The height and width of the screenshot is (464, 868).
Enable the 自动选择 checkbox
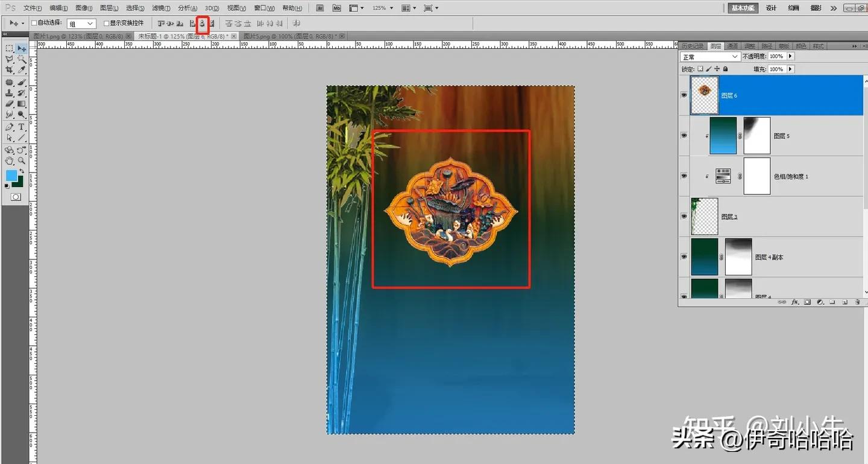pyautogui.click(x=34, y=22)
